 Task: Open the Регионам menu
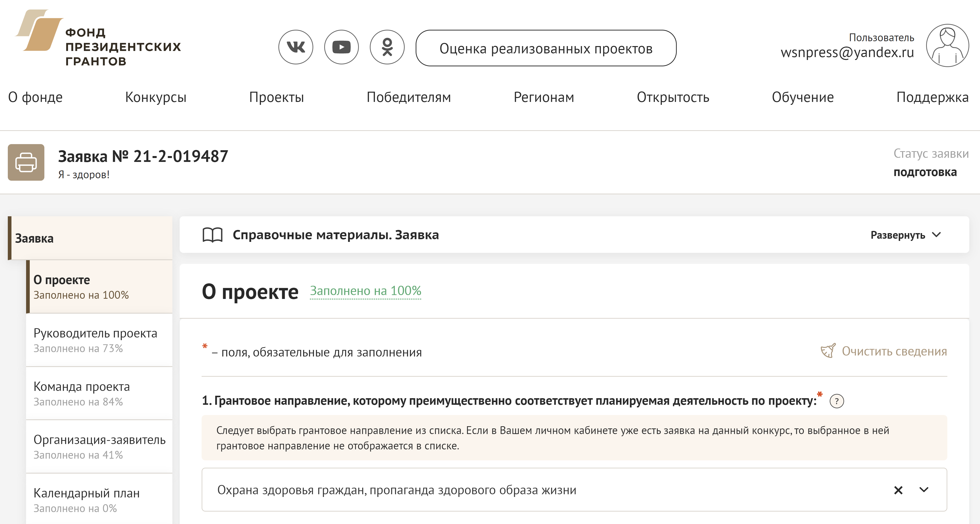544,98
